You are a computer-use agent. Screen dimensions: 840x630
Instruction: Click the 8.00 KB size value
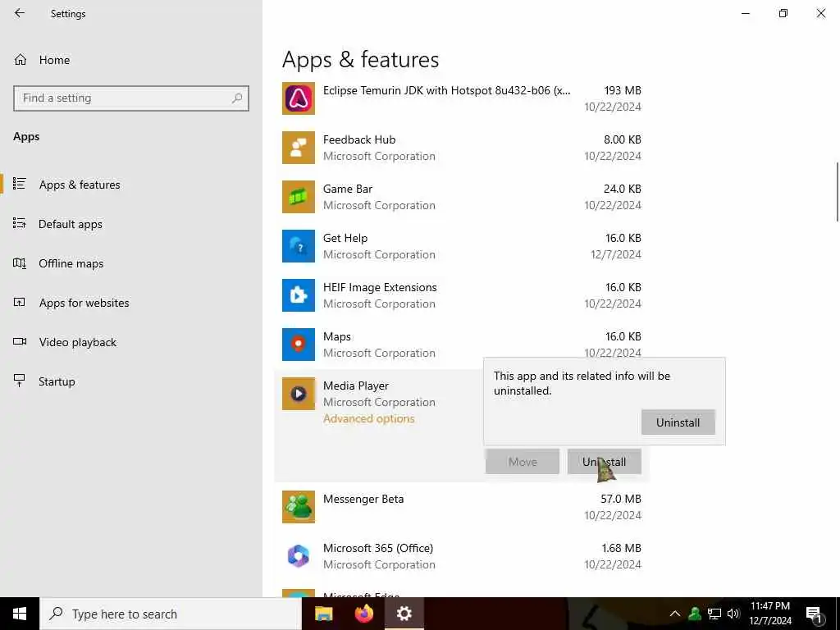coord(622,139)
